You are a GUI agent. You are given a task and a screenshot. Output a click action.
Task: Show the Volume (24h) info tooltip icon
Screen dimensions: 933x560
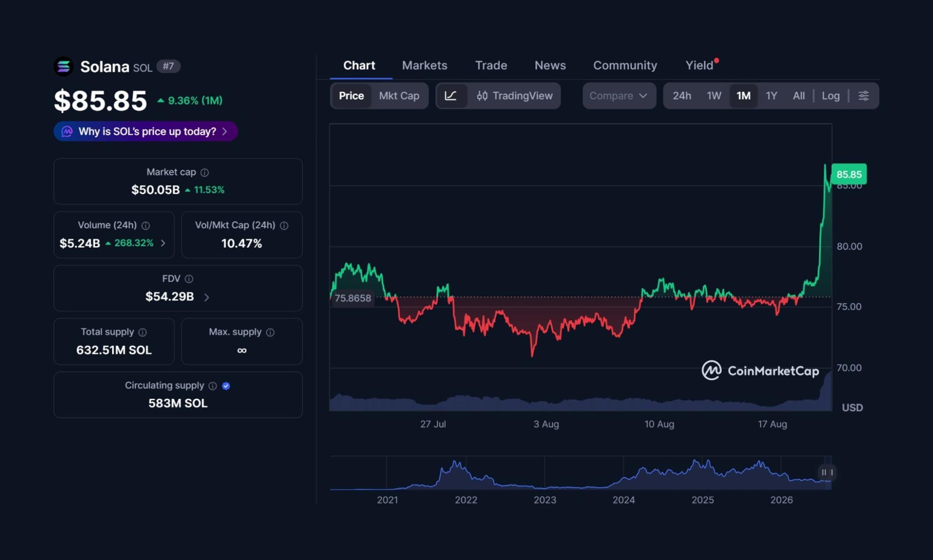click(146, 226)
